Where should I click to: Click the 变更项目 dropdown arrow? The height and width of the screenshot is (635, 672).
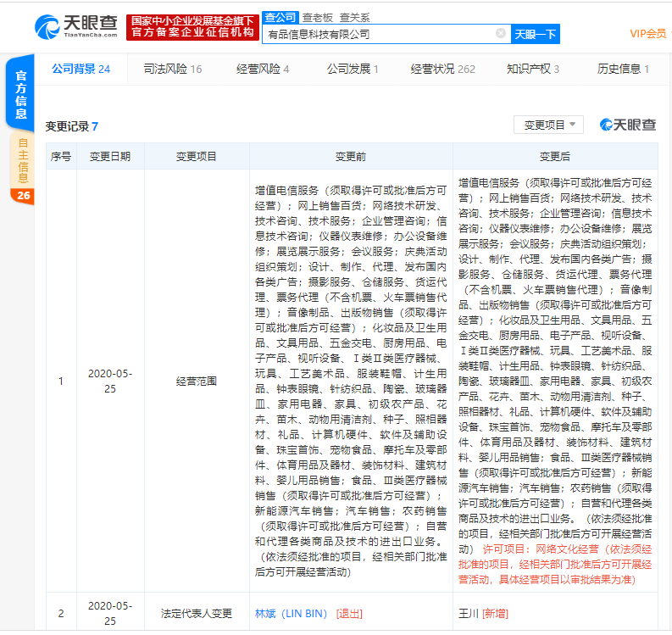[573, 125]
